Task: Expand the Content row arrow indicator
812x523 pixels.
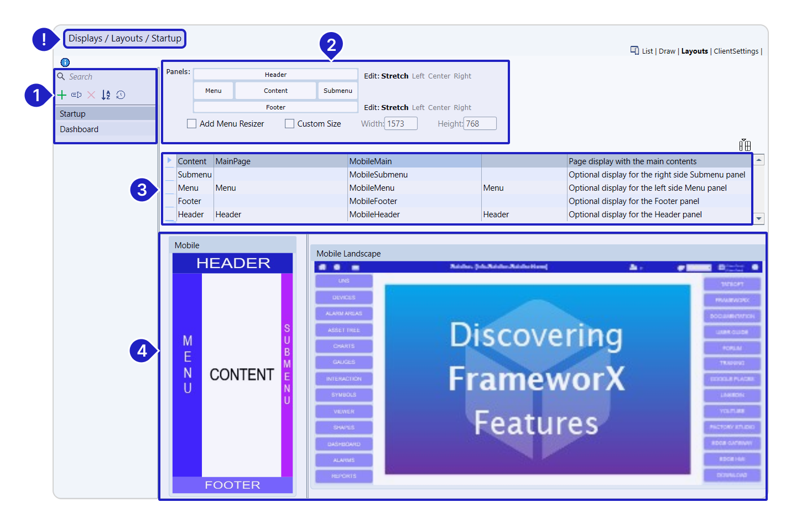Action: point(169,161)
